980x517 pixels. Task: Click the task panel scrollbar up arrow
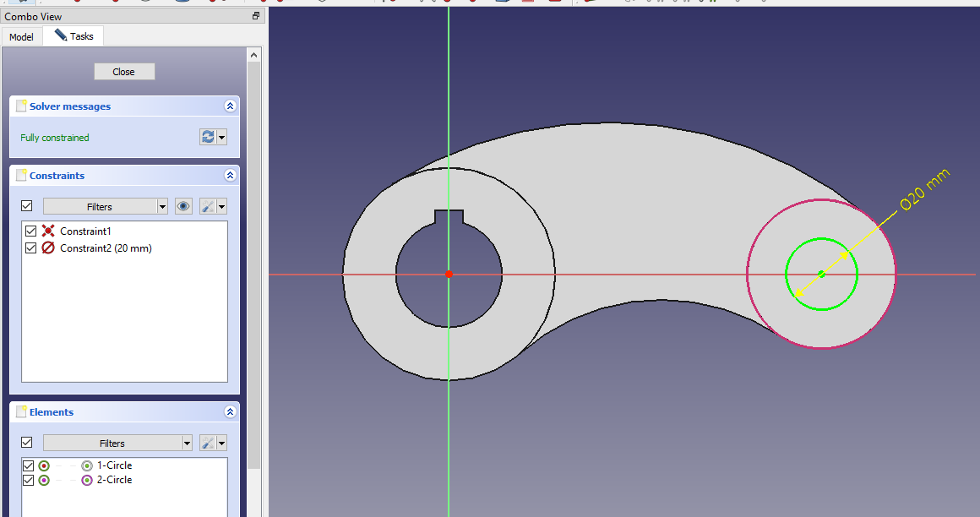254,55
